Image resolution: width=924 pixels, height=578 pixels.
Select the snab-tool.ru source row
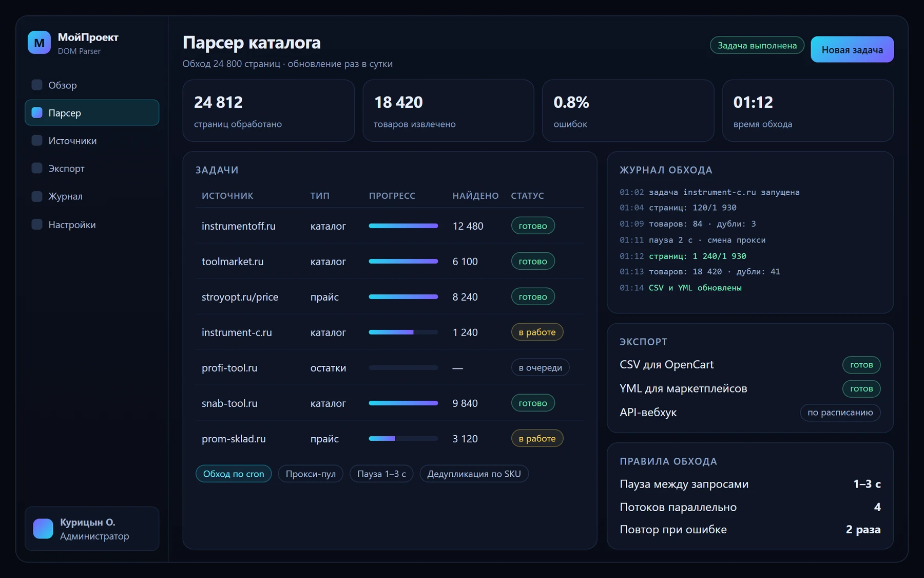click(x=390, y=403)
